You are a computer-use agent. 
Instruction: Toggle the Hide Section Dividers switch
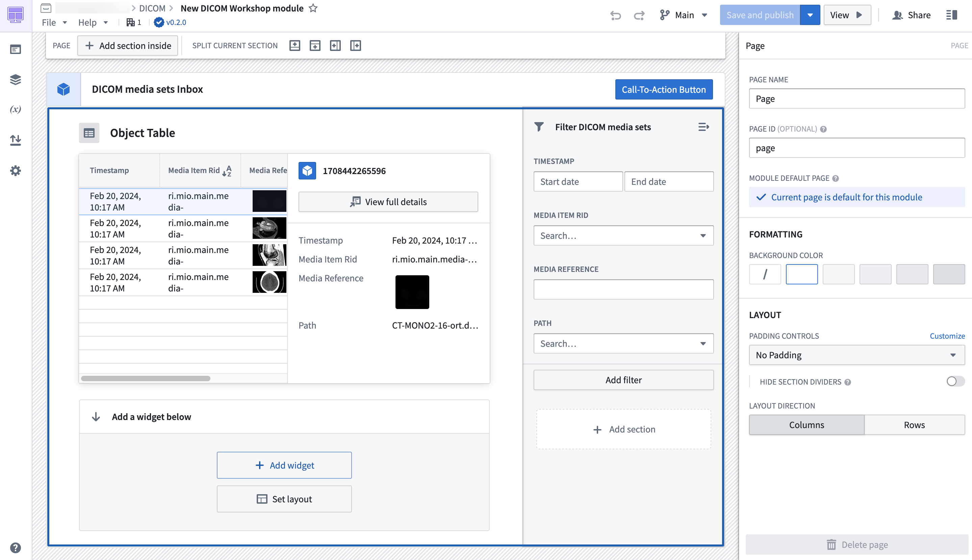click(x=953, y=381)
